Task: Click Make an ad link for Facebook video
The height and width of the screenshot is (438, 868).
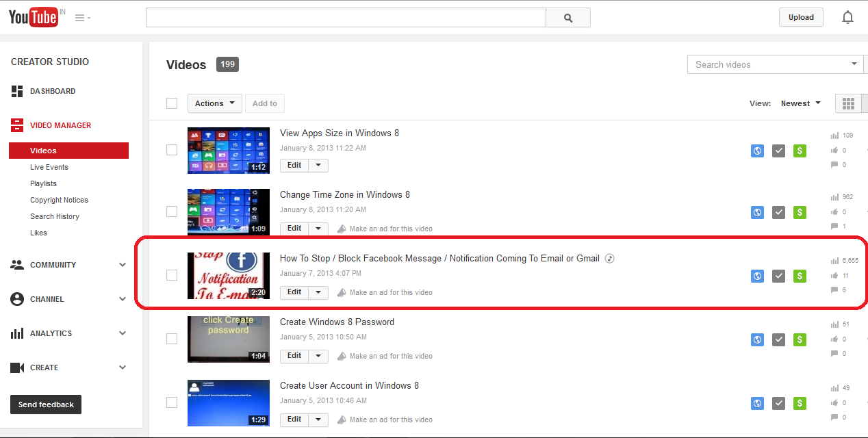Action: click(391, 292)
